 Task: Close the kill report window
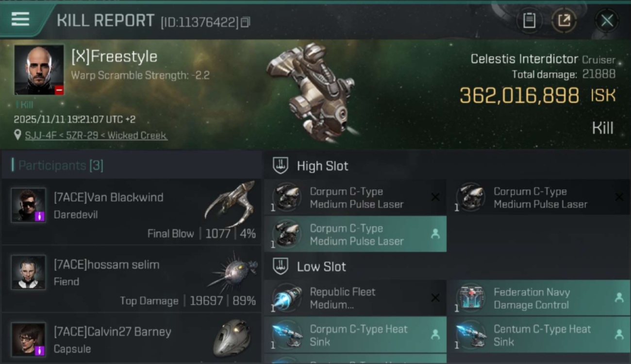pos(607,21)
